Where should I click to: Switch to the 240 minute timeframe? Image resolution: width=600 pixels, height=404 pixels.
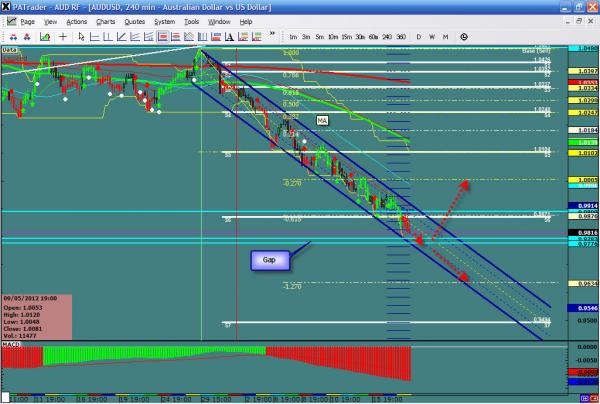coord(386,37)
